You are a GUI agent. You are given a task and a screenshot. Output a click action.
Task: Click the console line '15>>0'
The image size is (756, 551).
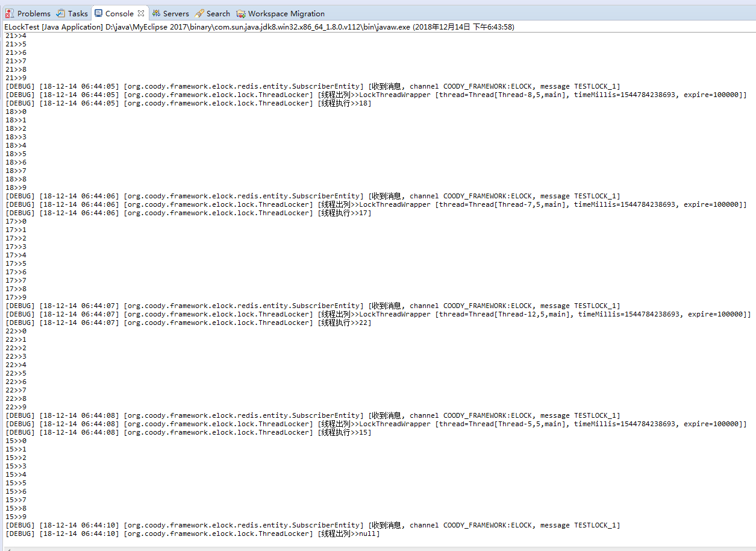click(x=16, y=441)
